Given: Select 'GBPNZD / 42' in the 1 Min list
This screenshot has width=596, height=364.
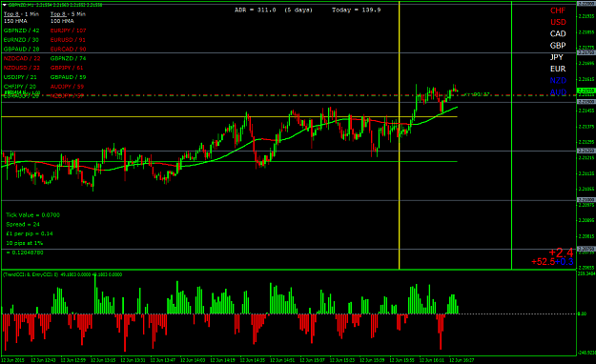Looking at the screenshot, I should [21, 30].
